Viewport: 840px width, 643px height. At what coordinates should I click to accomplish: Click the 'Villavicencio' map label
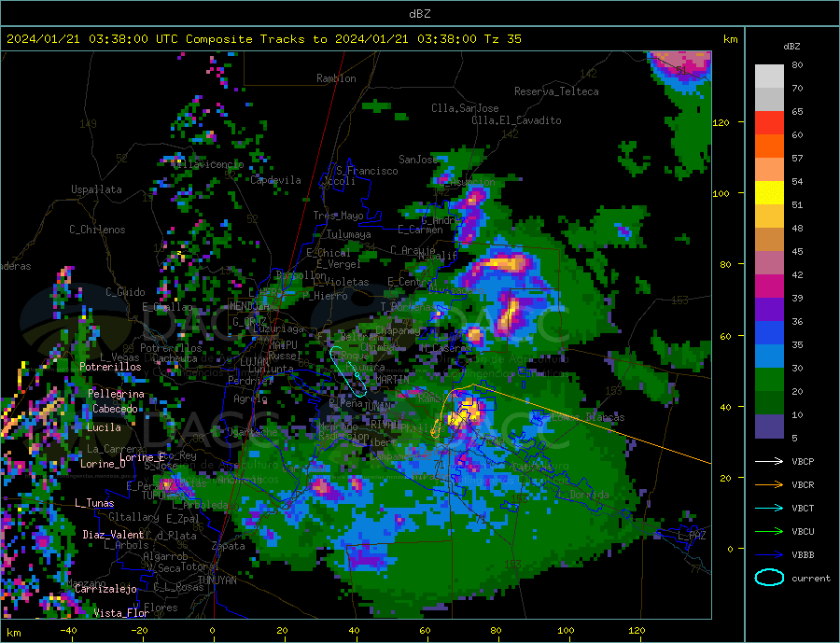point(208,164)
